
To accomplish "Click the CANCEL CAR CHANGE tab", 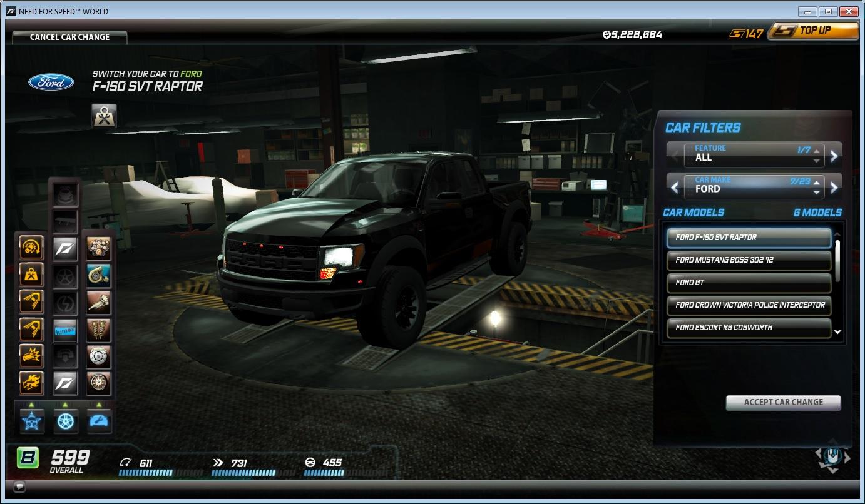I will [69, 37].
